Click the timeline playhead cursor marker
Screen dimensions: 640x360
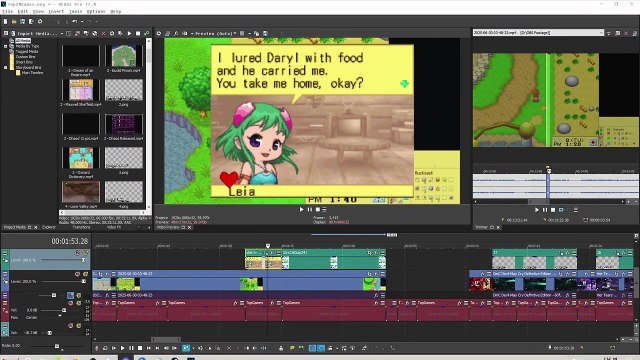click(x=268, y=246)
